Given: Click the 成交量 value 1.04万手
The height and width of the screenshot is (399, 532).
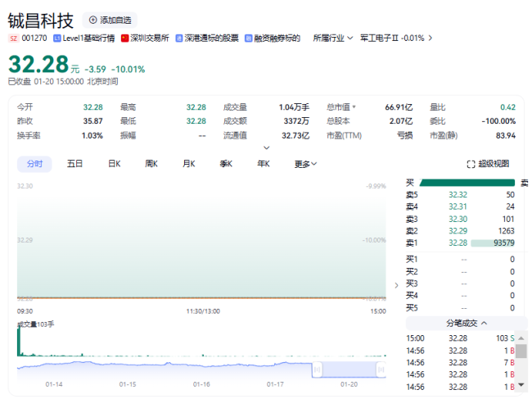Looking at the screenshot, I should (294, 107).
